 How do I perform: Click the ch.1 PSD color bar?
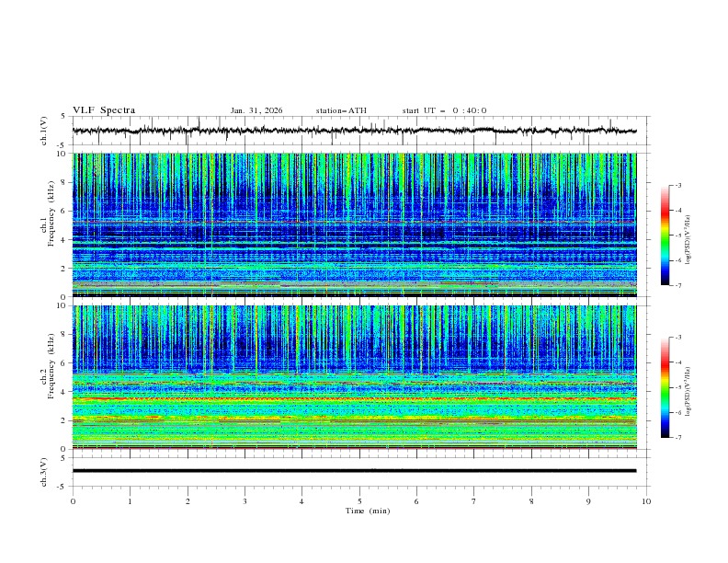click(x=665, y=235)
